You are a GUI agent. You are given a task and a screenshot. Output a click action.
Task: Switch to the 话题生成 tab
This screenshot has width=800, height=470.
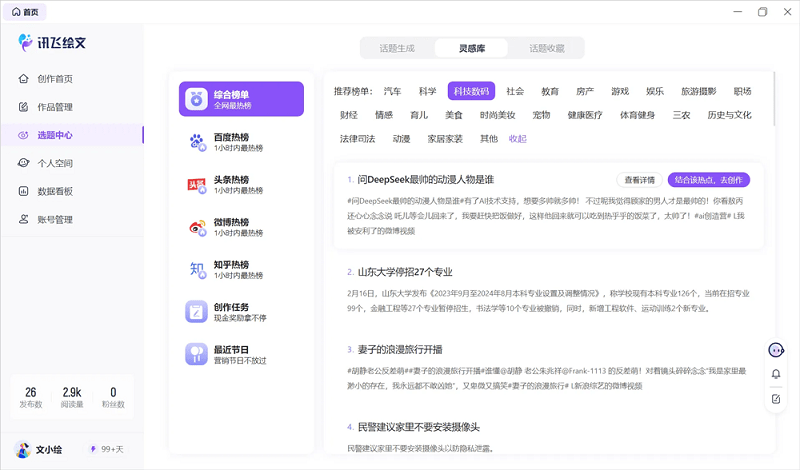[x=397, y=48]
